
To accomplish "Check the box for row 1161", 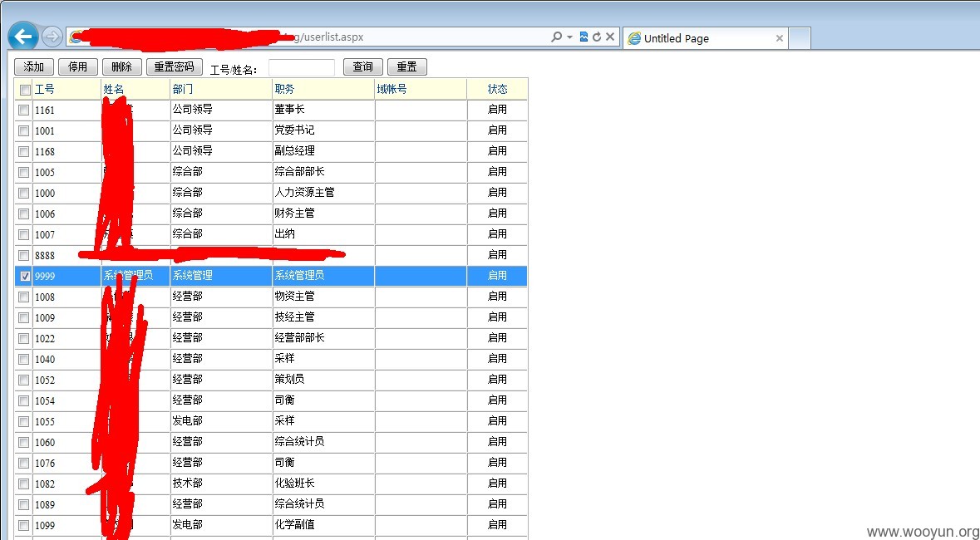I will tap(24, 110).
